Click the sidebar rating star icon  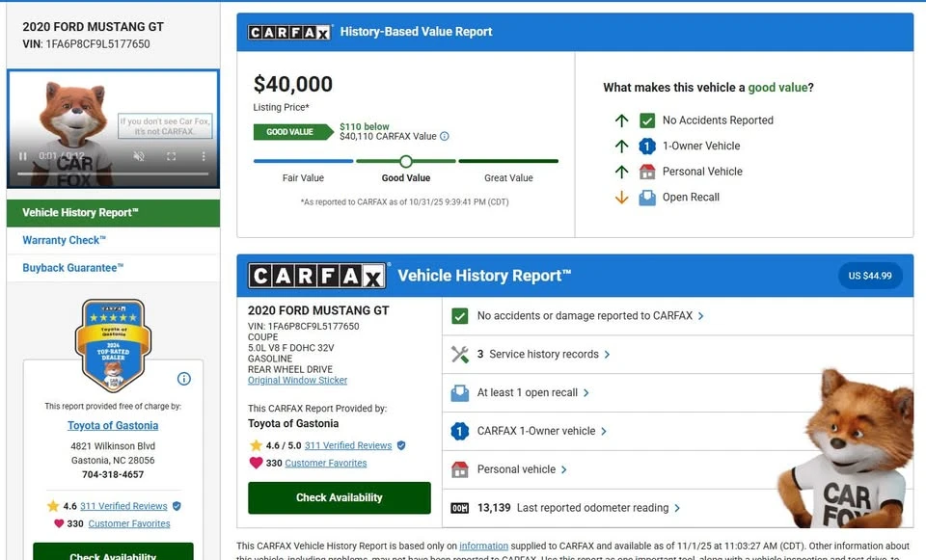point(53,506)
